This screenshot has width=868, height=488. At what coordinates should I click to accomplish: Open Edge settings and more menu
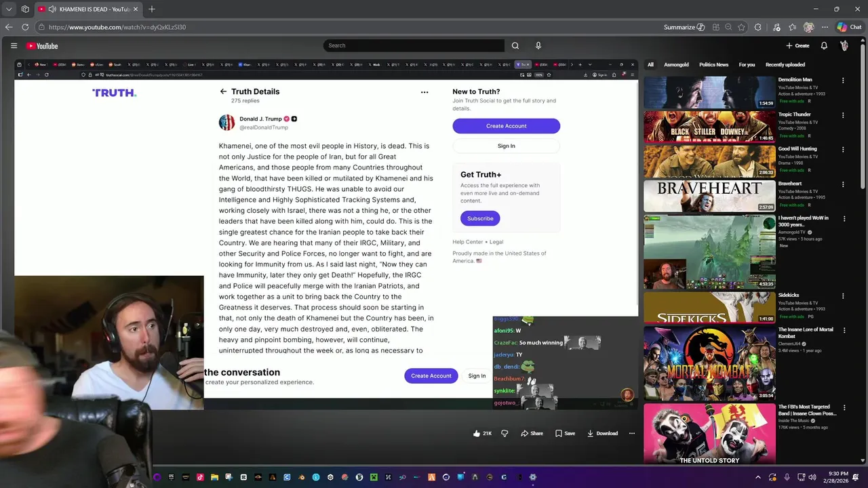click(825, 27)
